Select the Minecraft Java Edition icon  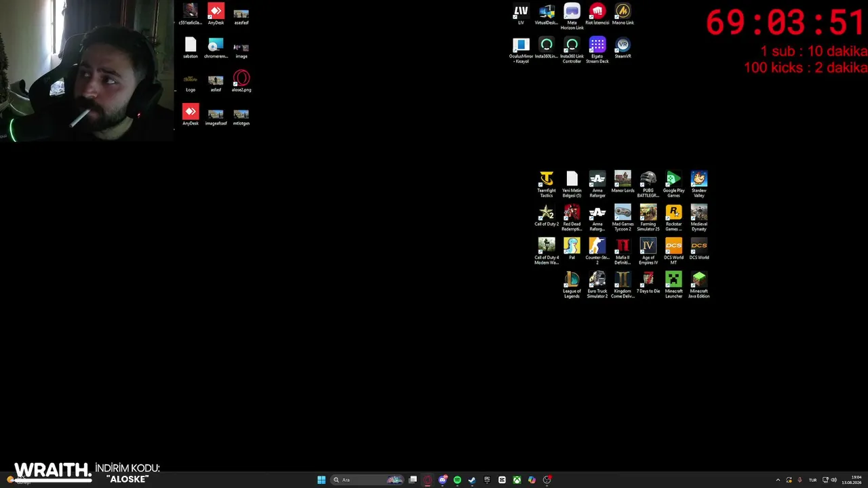click(699, 285)
